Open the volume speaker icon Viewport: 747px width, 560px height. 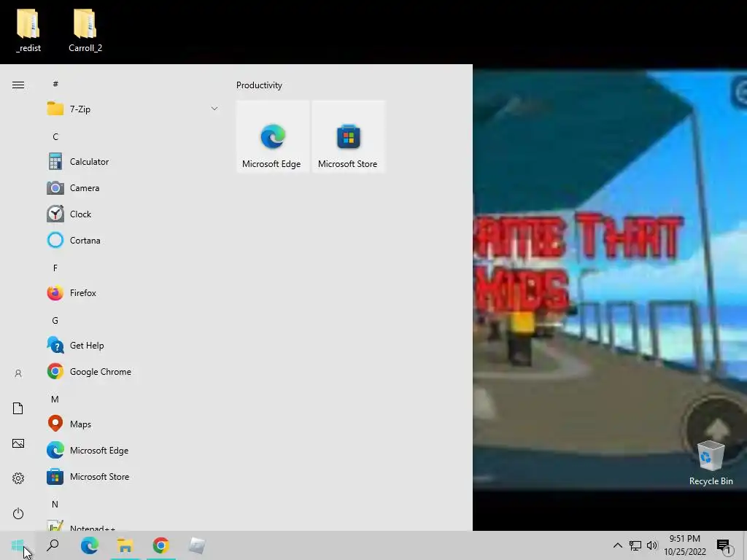pos(652,545)
